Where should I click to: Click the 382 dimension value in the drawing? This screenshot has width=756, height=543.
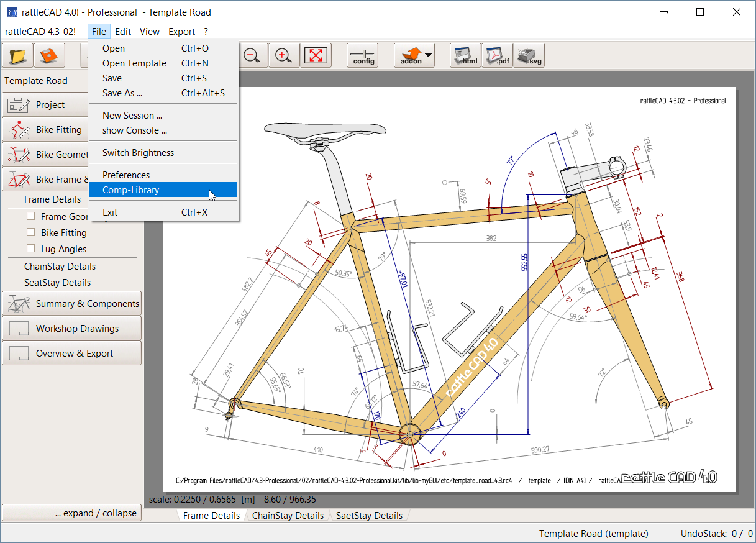coord(491,238)
